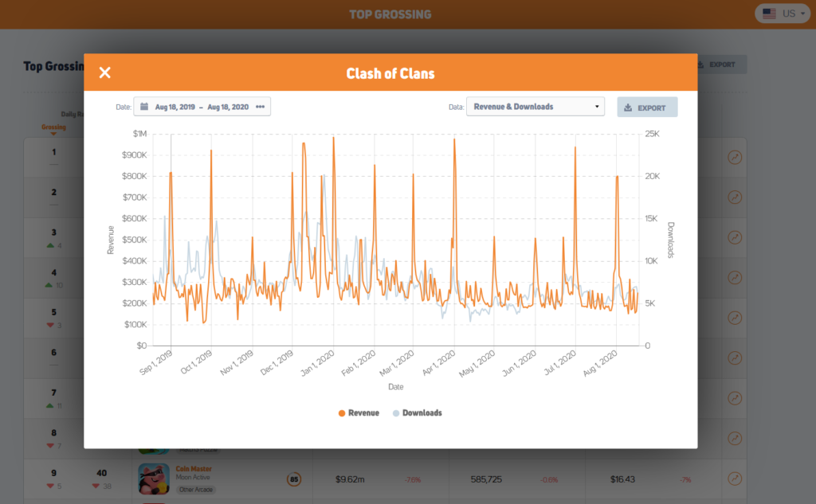Open chart icon for rank 2 row
The height and width of the screenshot is (504, 816).
click(734, 197)
